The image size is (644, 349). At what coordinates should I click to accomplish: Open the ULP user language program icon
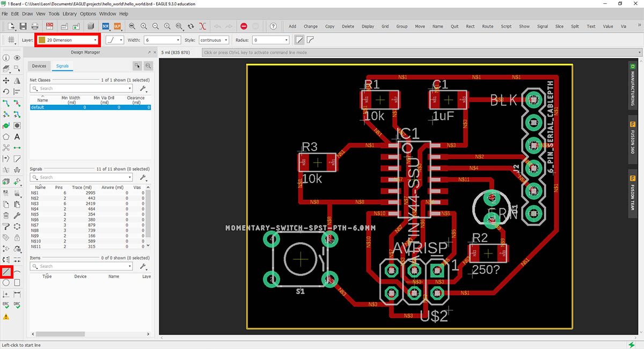pyautogui.click(x=117, y=26)
